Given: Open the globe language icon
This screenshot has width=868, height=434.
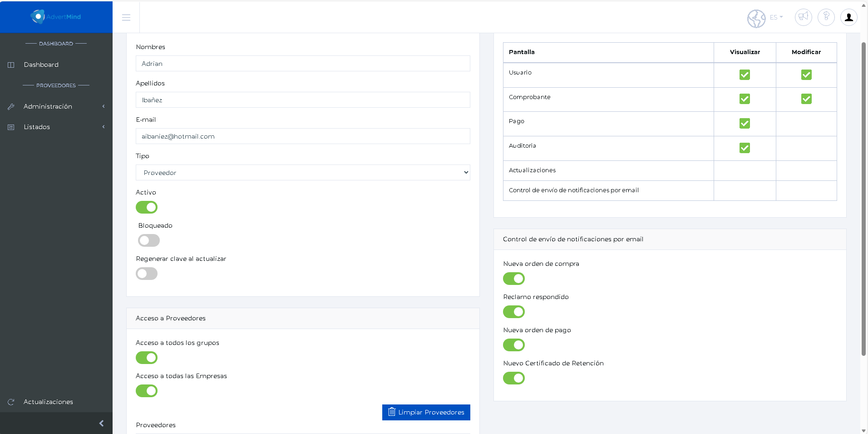Looking at the screenshot, I should pos(756,18).
